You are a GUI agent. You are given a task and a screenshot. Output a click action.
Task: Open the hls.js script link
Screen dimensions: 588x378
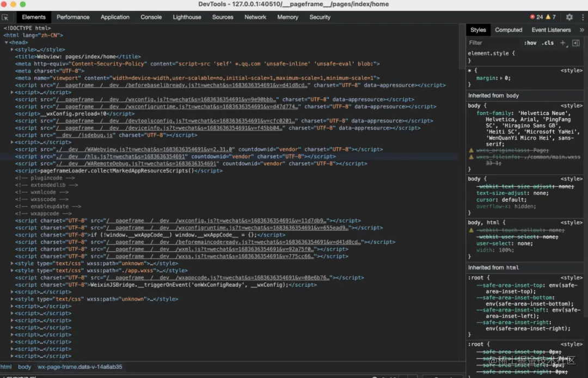pos(121,156)
